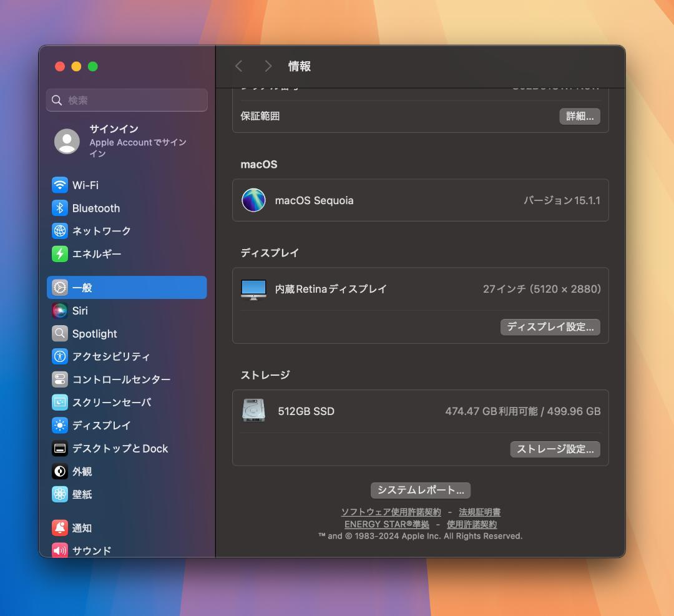Viewport: 674px width, 616px height.
Task: Open デスクトップとDock via its icon
Action: tap(60, 448)
